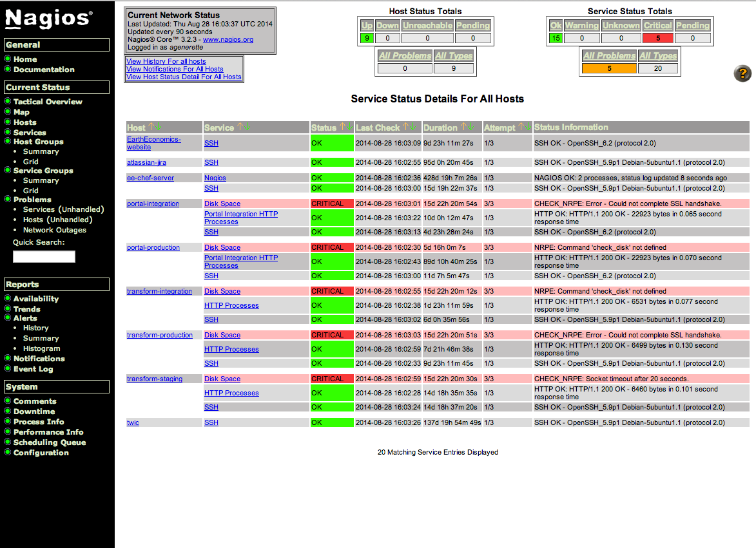Select Services (Unhandled) under Problems
Screen dimensions: 756x548
[x=63, y=209]
